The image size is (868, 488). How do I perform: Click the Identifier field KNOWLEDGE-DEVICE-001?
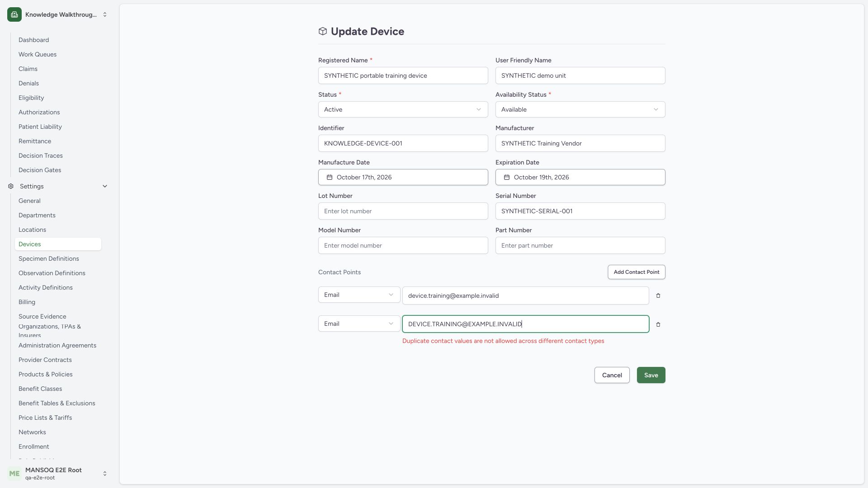tap(403, 143)
